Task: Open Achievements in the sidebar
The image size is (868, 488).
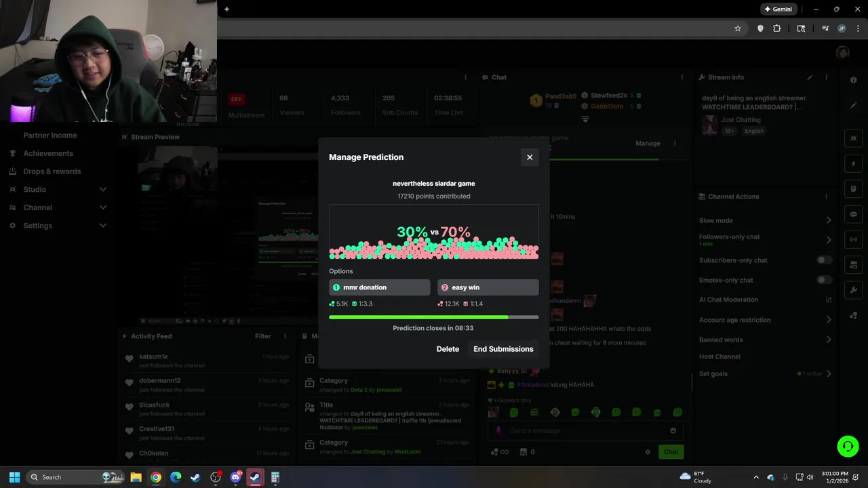Action: pyautogui.click(x=48, y=153)
